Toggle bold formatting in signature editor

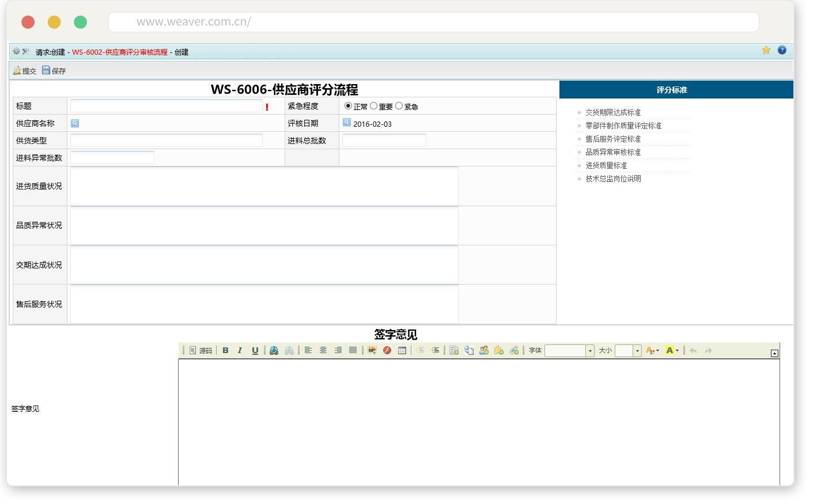pos(225,350)
